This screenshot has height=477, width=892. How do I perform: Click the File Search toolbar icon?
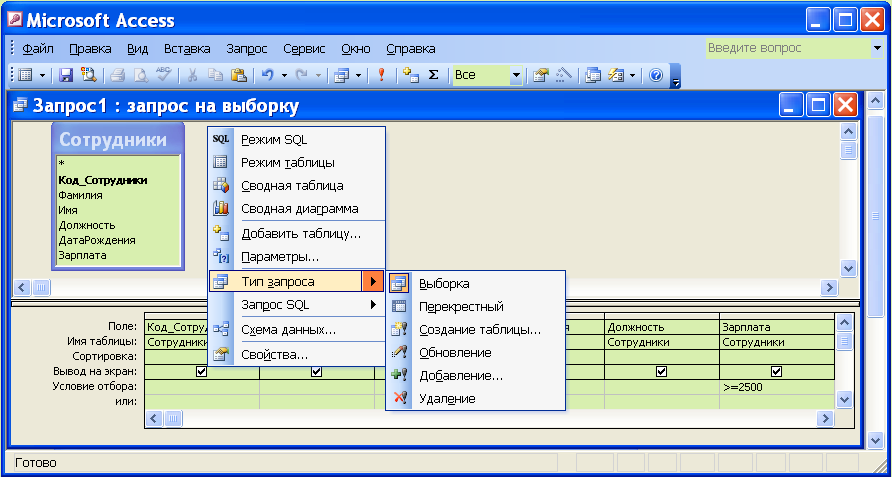pos(89,75)
